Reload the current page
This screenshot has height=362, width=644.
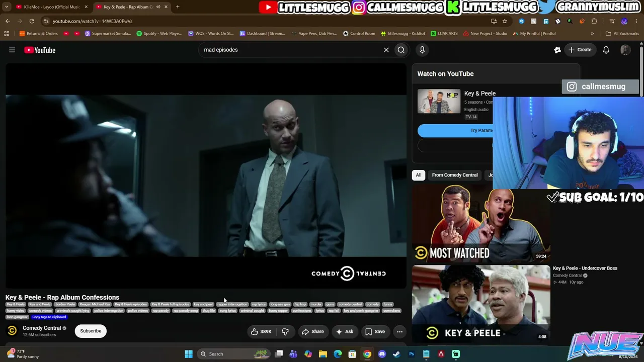coord(32,21)
